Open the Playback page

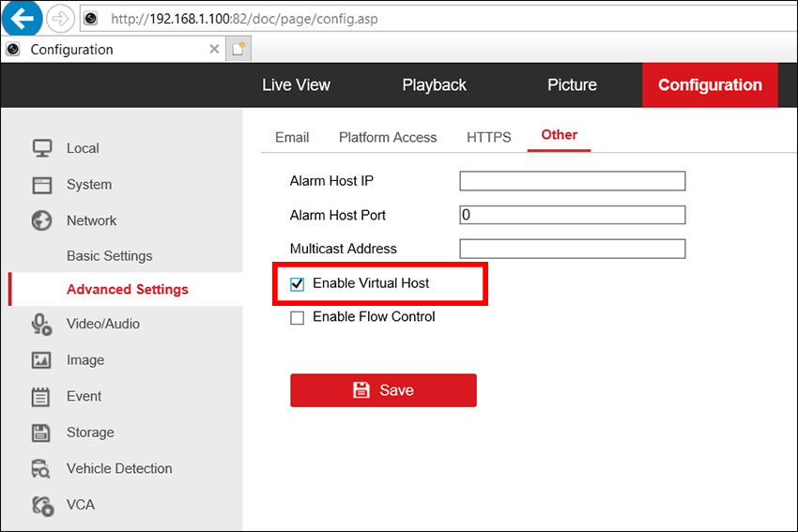[434, 85]
